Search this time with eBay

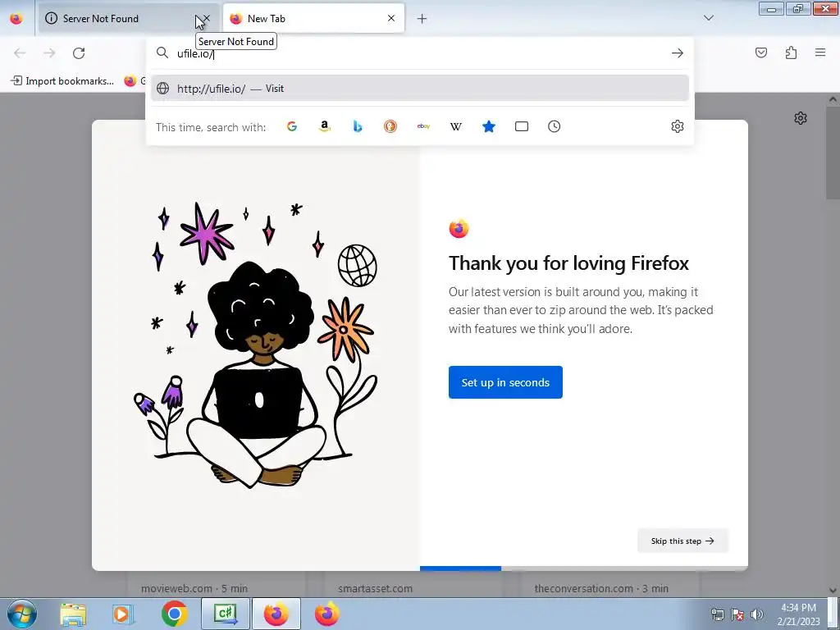coord(423,126)
